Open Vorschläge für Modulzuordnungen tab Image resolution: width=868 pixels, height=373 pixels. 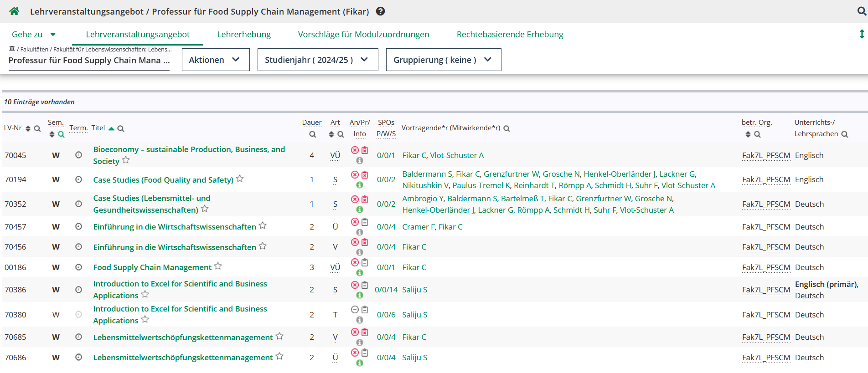pyautogui.click(x=363, y=34)
